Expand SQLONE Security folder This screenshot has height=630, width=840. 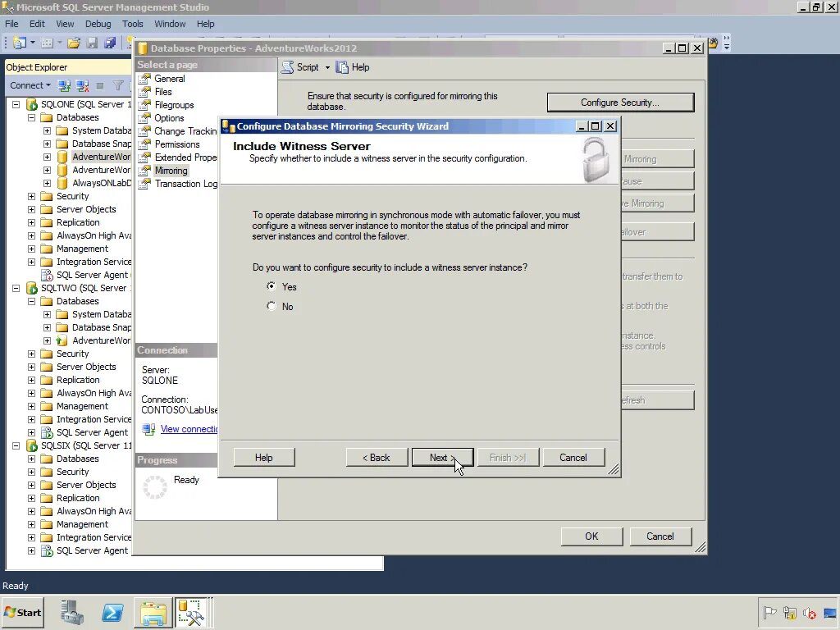point(32,196)
